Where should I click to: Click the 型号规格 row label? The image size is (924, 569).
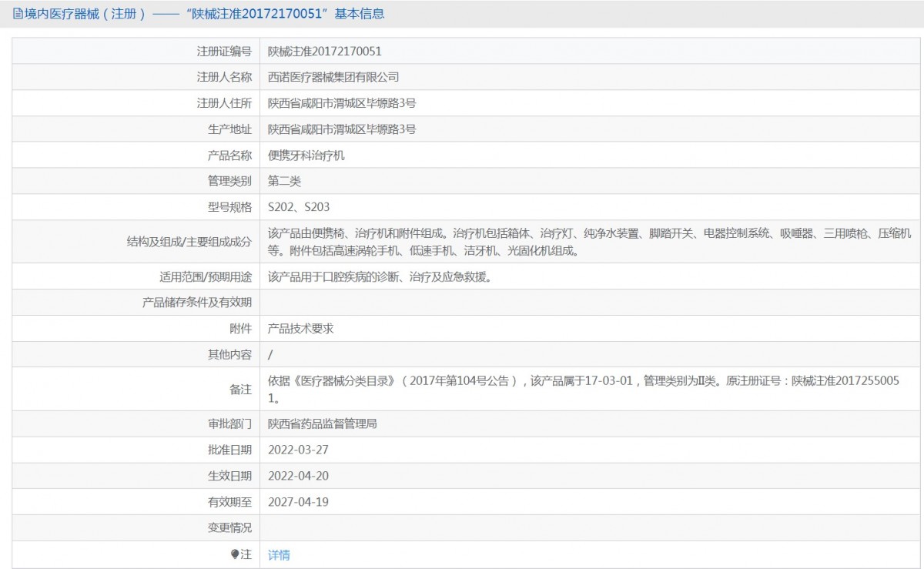pyautogui.click(x=229, y=207)
